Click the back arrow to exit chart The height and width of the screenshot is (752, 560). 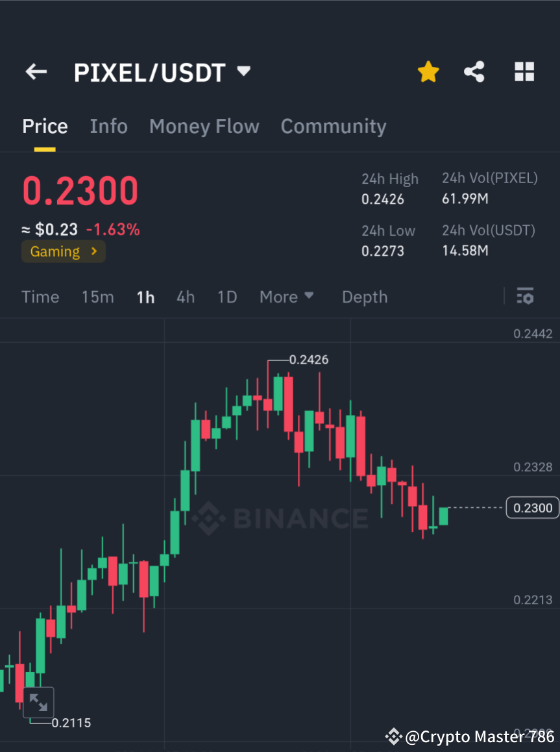[x=36, y=71]
